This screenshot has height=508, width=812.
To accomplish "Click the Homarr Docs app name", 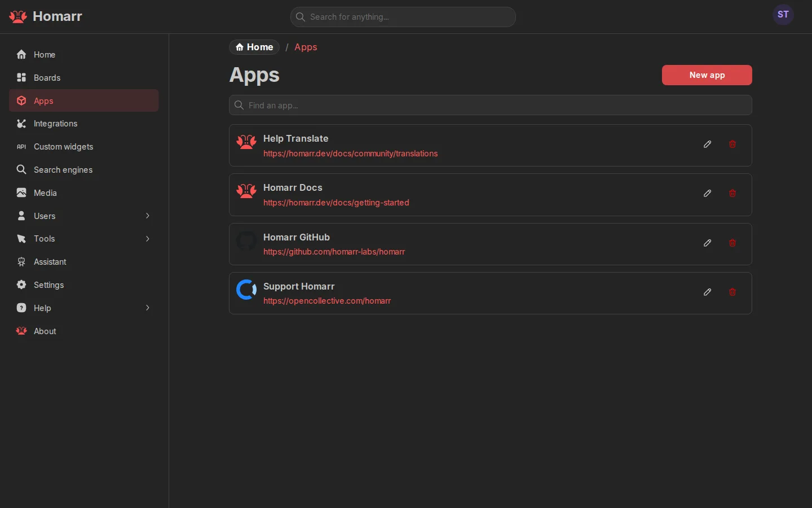I will pyautogui.click(x=293, y=188).
